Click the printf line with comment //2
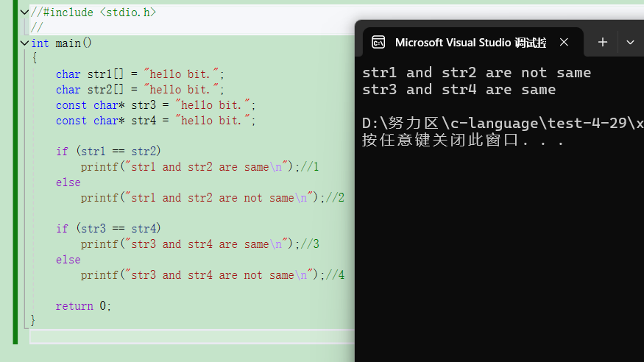This screenshot has width=644, height=362. pos(213,198)
